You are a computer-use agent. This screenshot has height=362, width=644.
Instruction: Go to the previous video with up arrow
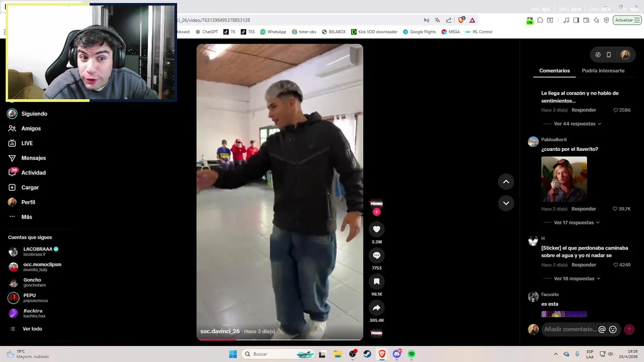(506, 182)
